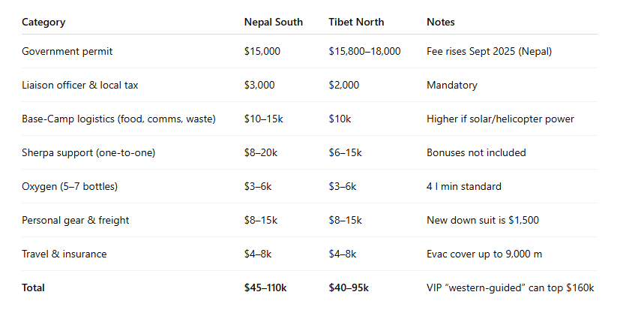The height and width of the screenshot is (322, 644).
Task: Click the New down suit is $1,500 note
Action: (x=483, y=221)
